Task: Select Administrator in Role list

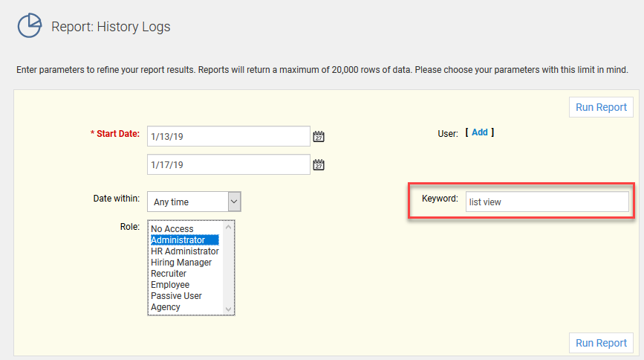Action: pos(178,240)
